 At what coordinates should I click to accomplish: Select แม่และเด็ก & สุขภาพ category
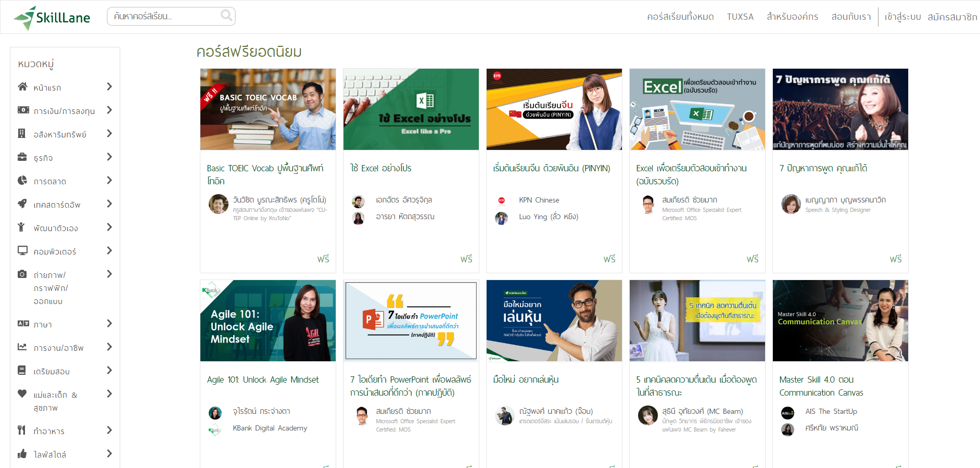(x=56, y=401)
